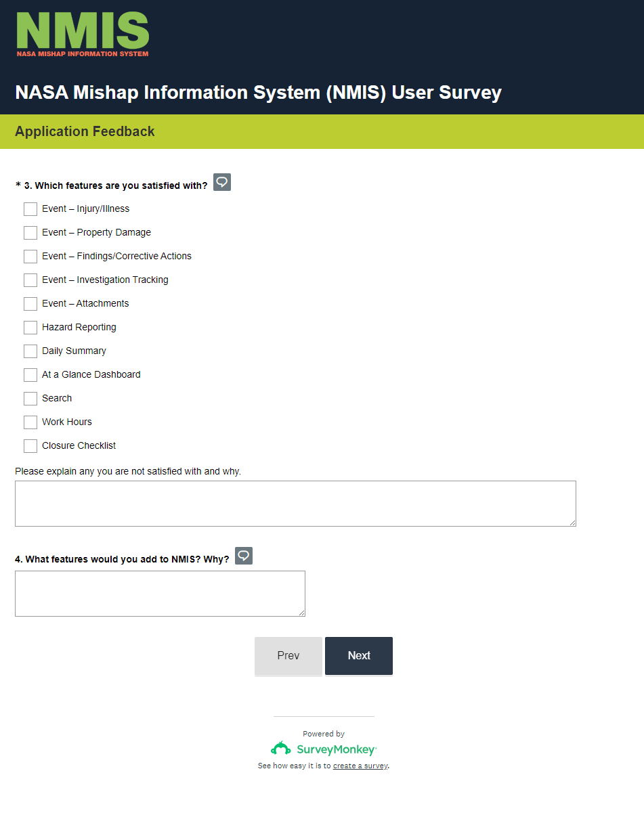Click the NMIS logo in header
Viewport: 644px width, 815px height.
tap(83, 34)
